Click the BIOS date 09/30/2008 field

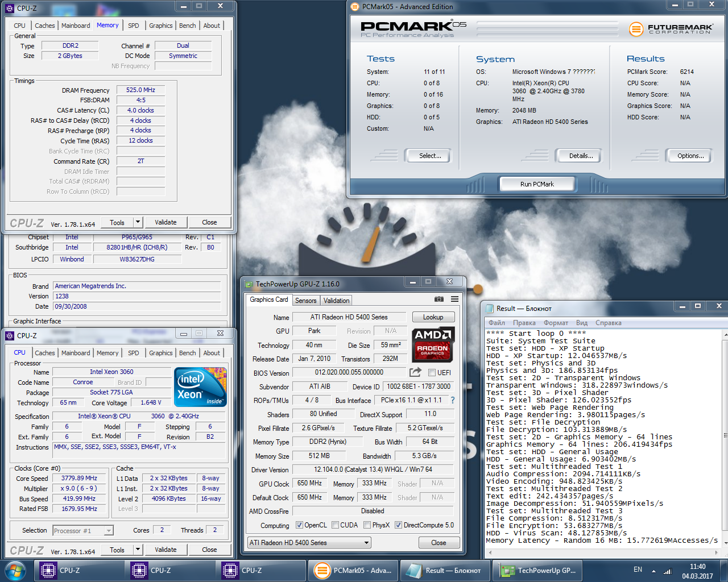point(136,306)
